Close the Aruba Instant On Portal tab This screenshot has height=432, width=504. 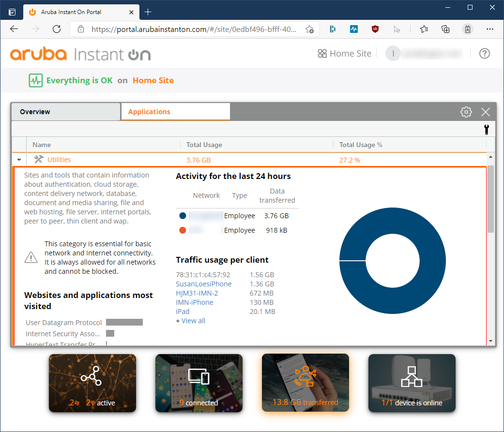pyautogui.click(x=131, y=12)
